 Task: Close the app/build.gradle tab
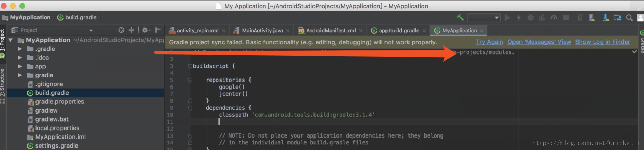click(424, 31)
